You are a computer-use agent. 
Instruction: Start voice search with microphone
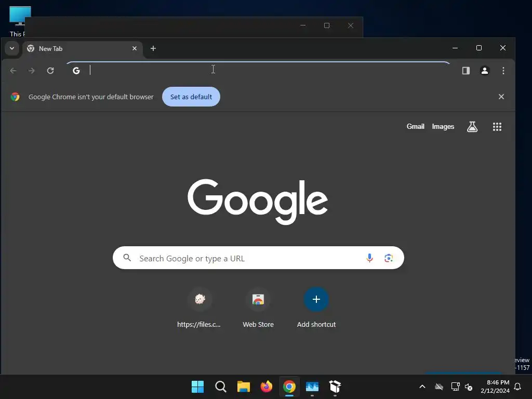369,258
